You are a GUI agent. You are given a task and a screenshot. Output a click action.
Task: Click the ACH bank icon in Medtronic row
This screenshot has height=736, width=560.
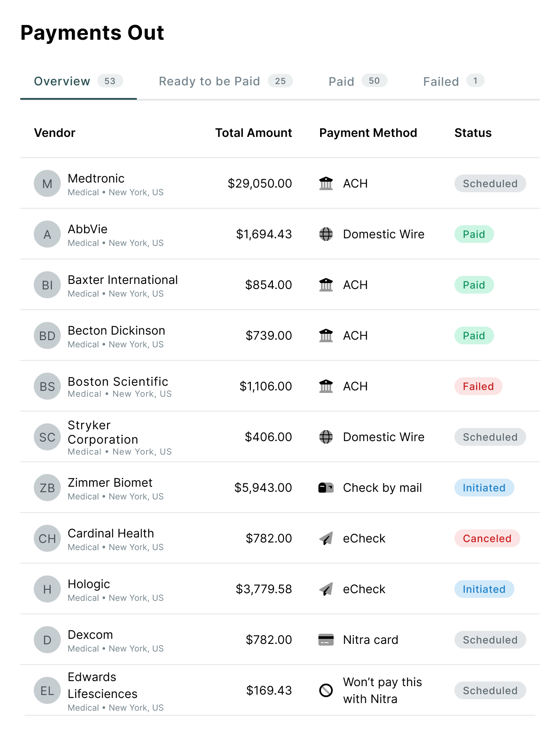click(x=326, y=183)
